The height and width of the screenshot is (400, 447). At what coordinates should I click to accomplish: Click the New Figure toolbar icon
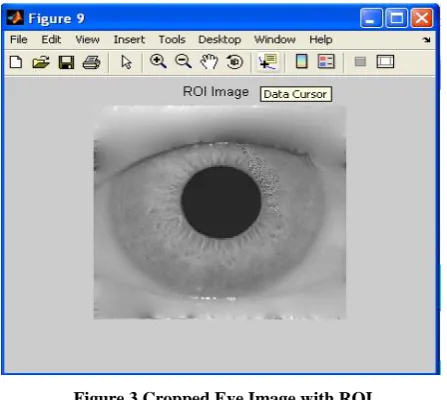click(x=16, y=62)
